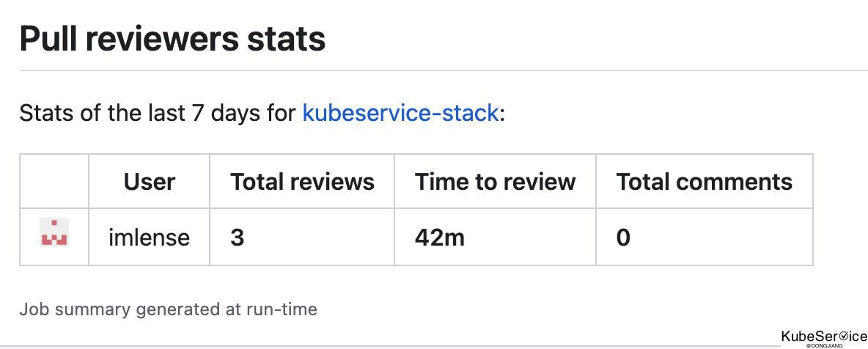
Task: Click the User column header
Action: (149, 182)
